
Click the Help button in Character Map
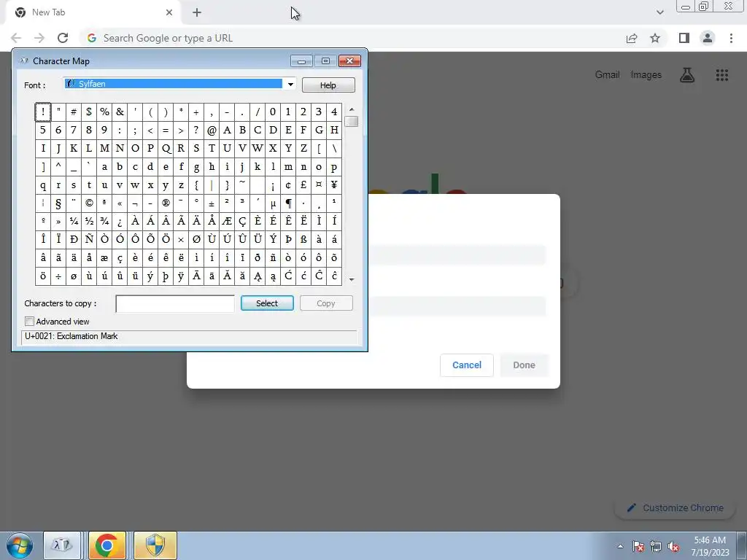(x=328, y=85)
